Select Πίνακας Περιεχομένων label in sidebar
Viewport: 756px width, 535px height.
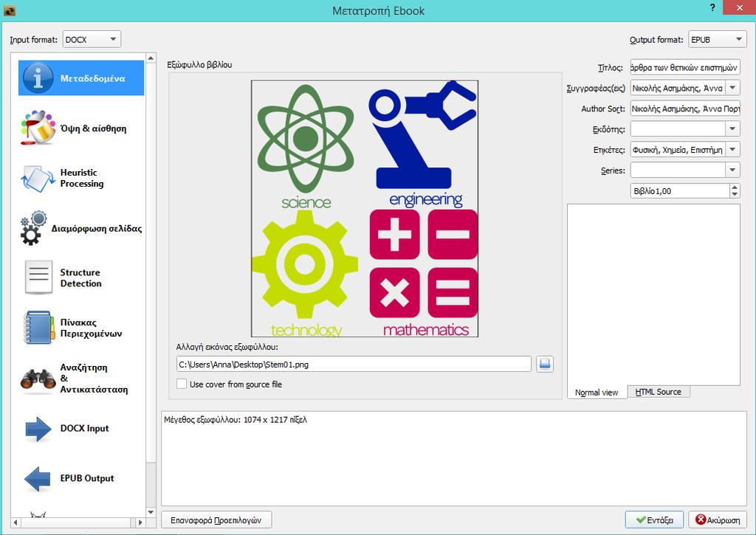pos(91,328)
